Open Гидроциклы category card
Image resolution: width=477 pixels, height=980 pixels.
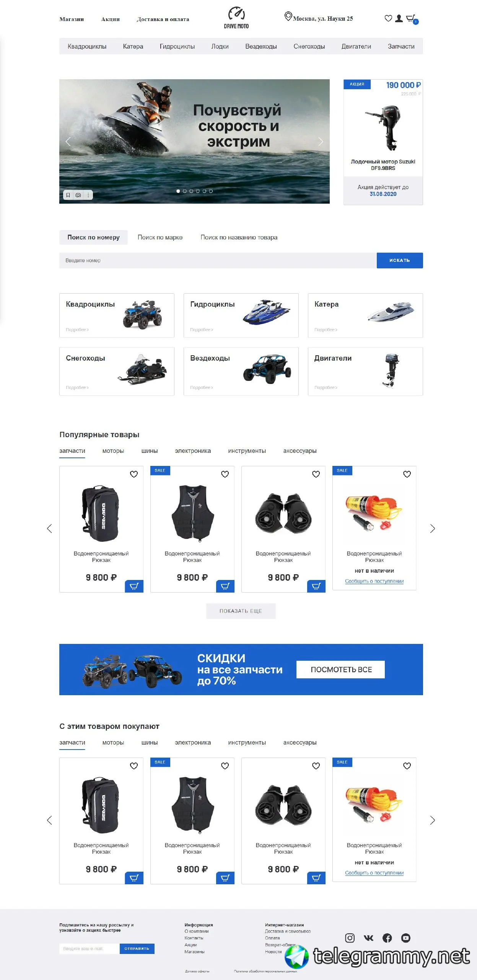[x=241, y=315]
